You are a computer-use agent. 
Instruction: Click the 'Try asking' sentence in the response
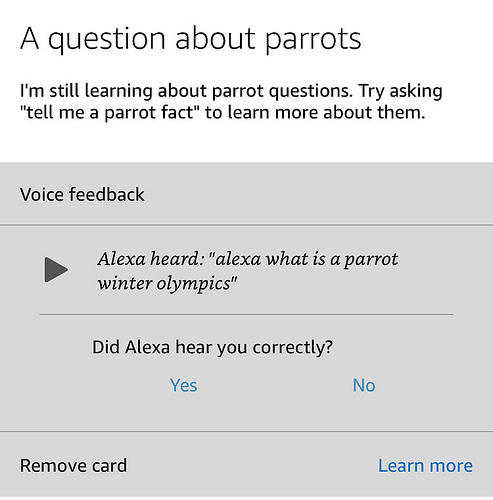click(x=401, y=91)
